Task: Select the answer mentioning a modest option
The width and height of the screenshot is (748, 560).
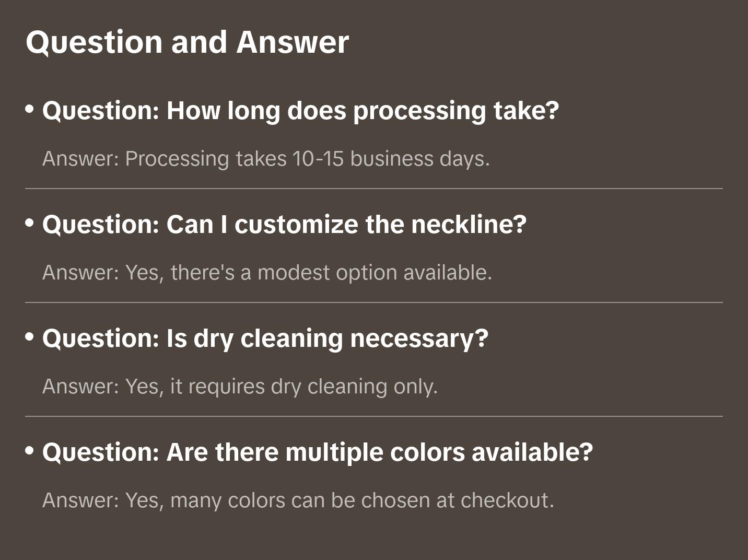Action: click(x=267, y=273)
